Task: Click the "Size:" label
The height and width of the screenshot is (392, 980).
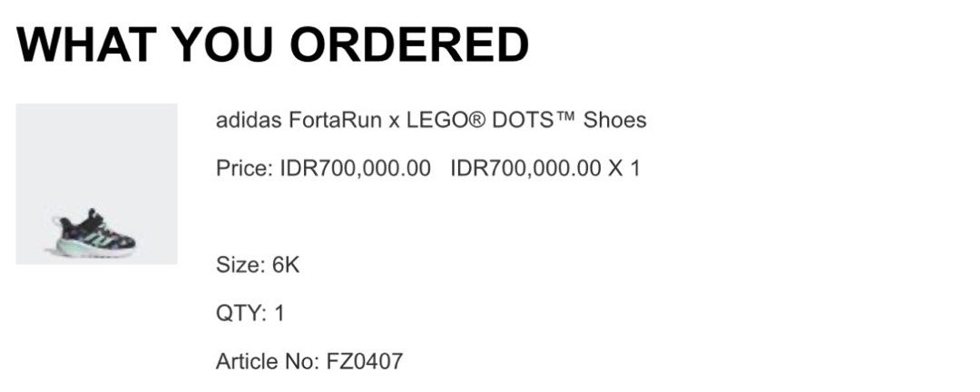Action: click(240, 266)
